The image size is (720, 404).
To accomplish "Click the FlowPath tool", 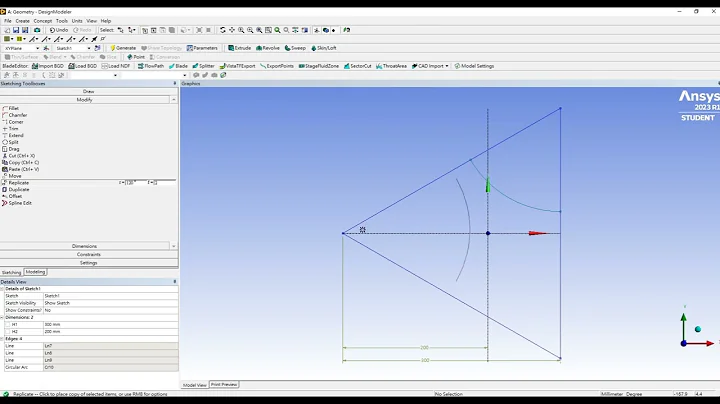I will pyautogui.click(x=151, y=66).
